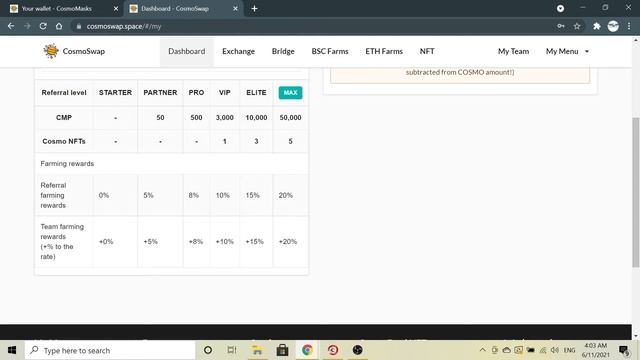
Task: Click the CMP value 50,000
Action: click(x=290, y=118)
